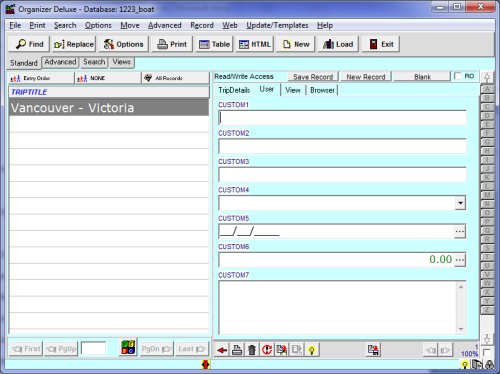
Task: Open the Help menu
Action: coord(325,25)
